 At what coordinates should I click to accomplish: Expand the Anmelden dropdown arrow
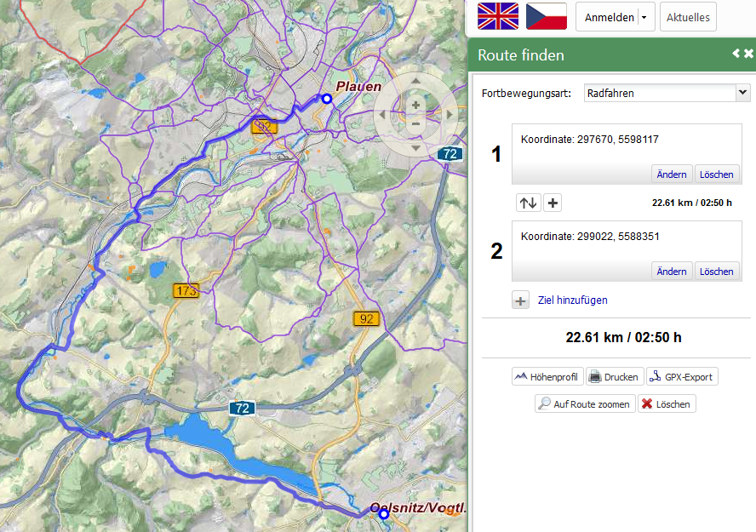coord(644,17)
